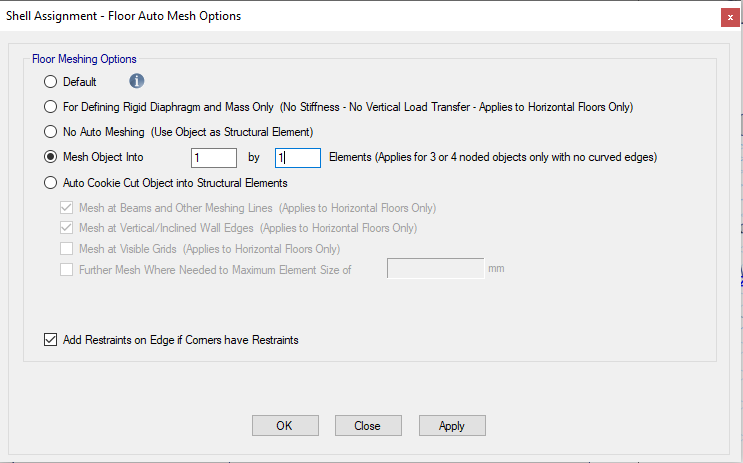Click second mesh element count field
This screenshot has width=743, height=463.
297,157
